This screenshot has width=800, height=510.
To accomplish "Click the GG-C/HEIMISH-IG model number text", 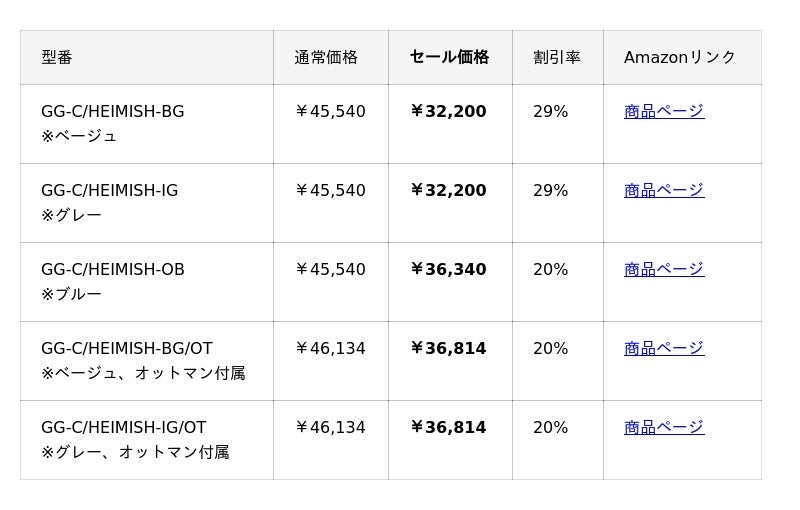I will pos(110,190).
